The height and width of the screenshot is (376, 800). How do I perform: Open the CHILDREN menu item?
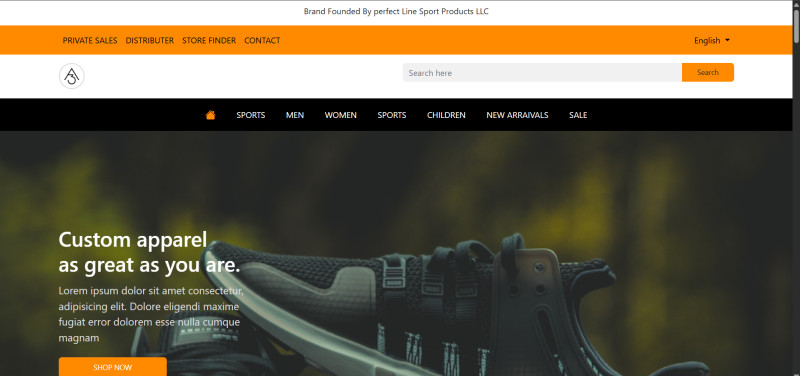[x=446, y=115]
